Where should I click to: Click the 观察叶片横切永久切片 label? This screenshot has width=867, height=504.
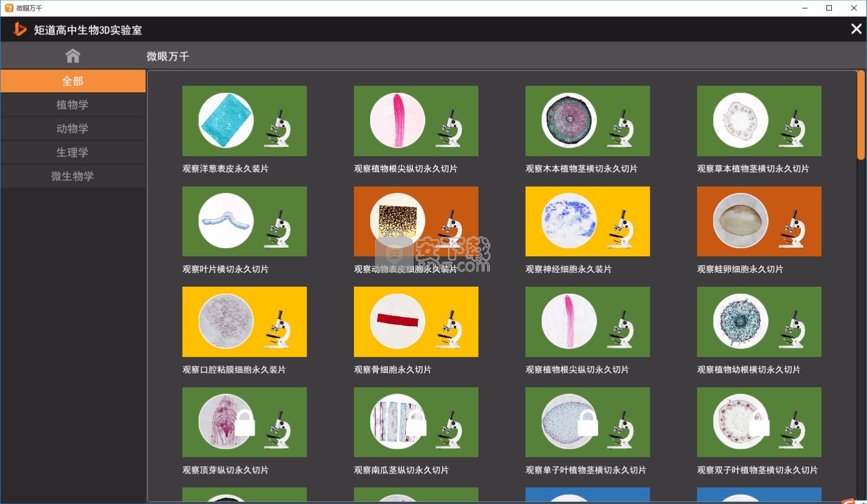coord(225,269)
